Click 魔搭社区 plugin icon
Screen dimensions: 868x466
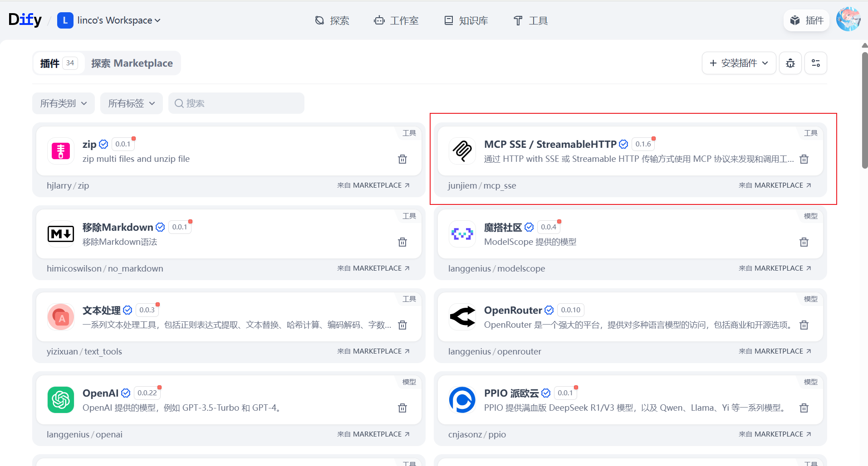coord(462,234)
